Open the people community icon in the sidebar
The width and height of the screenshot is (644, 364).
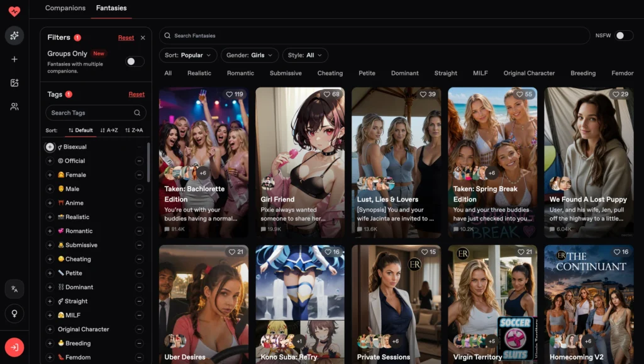point(14,106)
